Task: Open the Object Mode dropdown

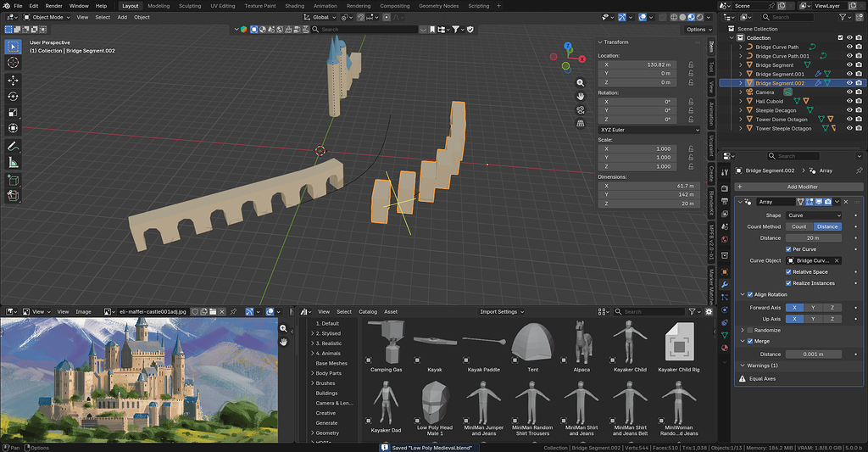Action: (47, 17)
